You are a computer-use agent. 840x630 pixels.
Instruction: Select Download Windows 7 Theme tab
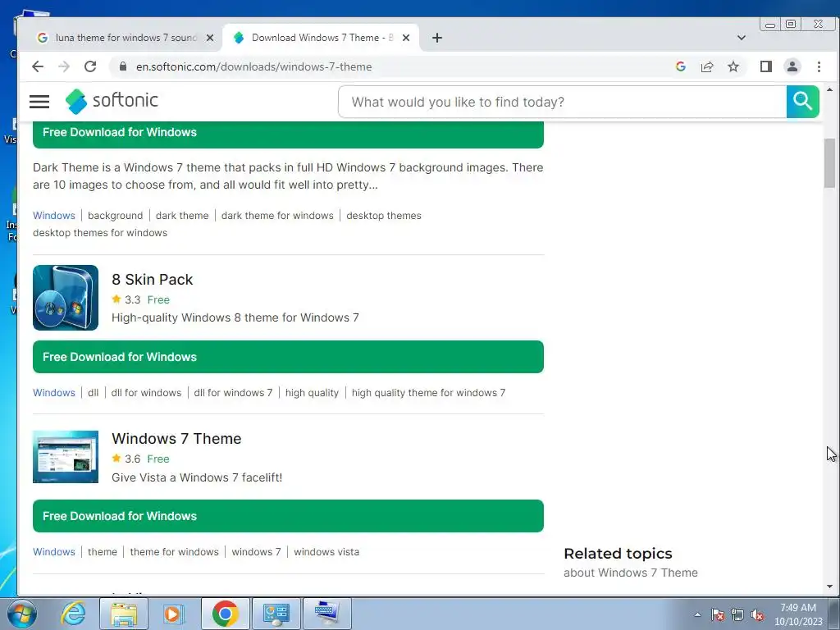coord(320,38)
